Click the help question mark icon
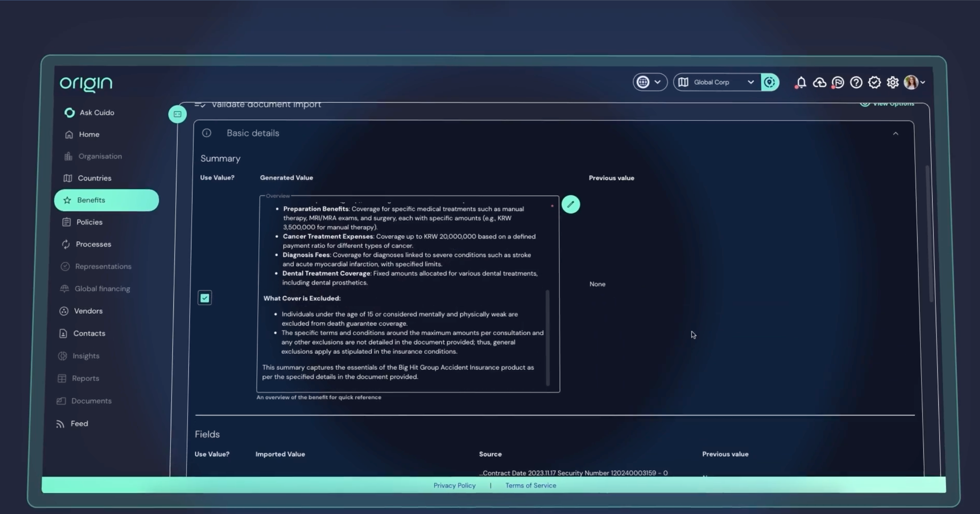This screenshot has height=514, width=980. click(x=856, y=82)
